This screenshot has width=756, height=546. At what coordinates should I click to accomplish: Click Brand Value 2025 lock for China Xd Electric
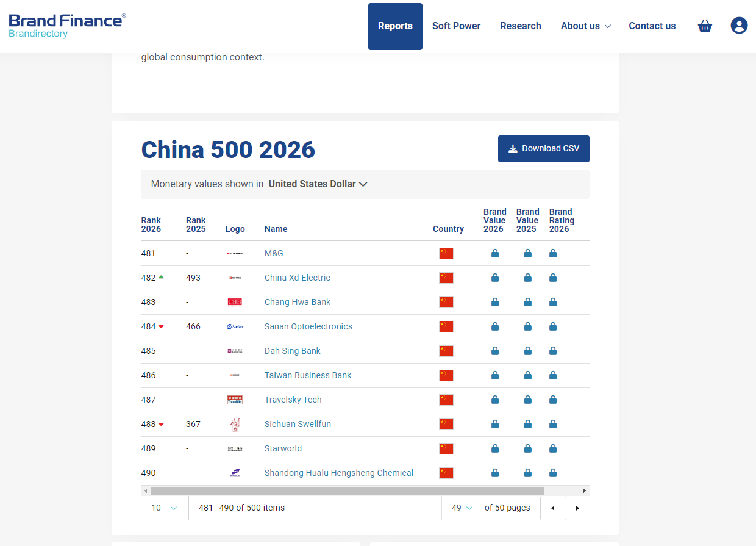(528, 278)
